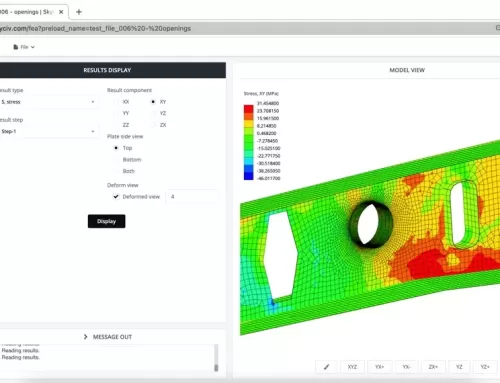Click the legend value 31.454800
This screenshot has width=500, height=383.
pos(268,103)
